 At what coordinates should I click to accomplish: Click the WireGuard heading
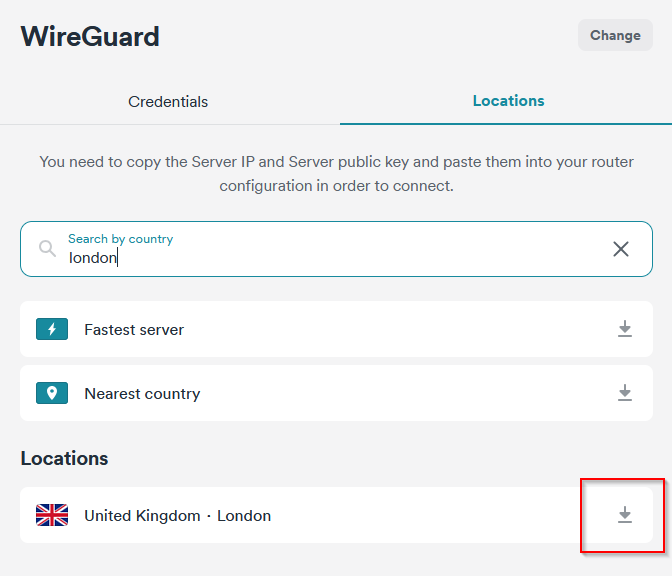coord(90,37)
